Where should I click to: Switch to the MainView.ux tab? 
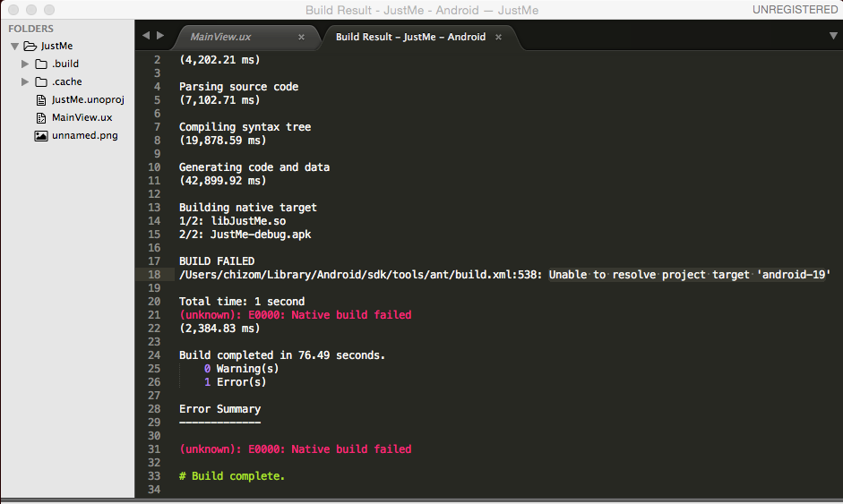(x=220, y=38)
